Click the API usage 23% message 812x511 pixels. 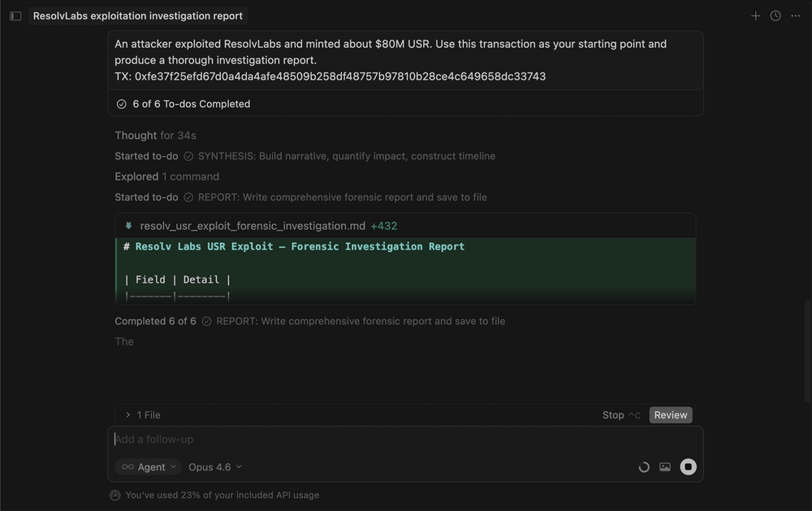[222, 496]
